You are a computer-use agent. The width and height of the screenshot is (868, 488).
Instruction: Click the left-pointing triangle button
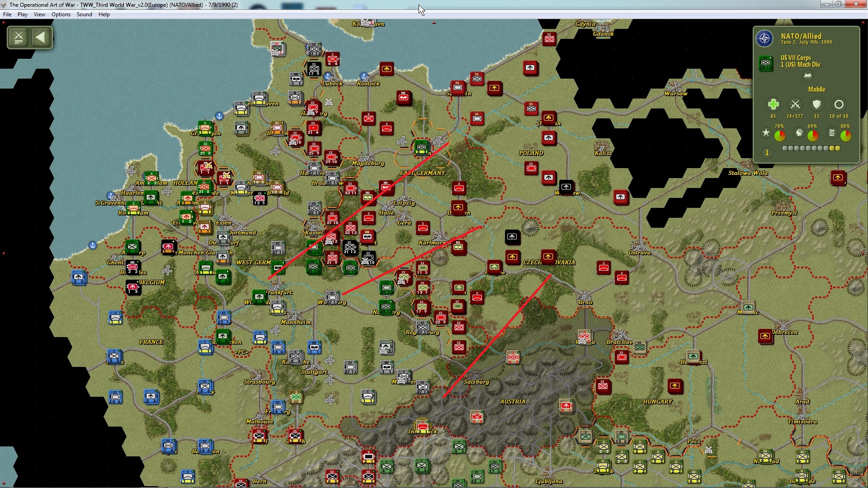[41, 38]
